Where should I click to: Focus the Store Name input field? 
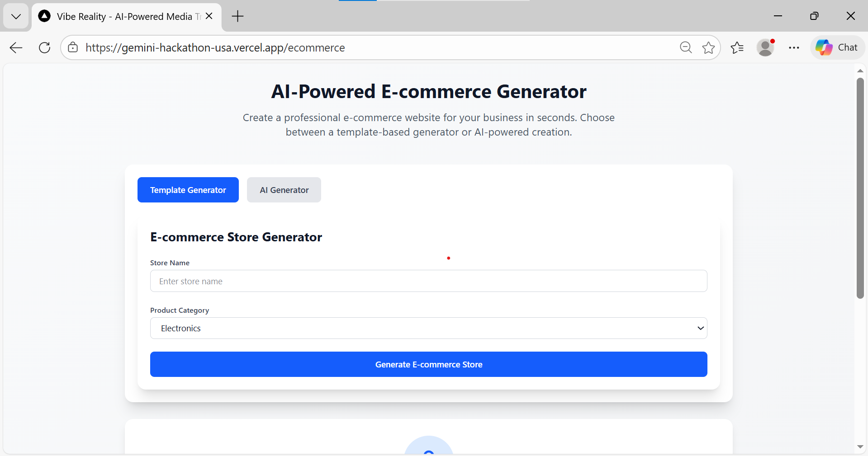tap(428, 281)
